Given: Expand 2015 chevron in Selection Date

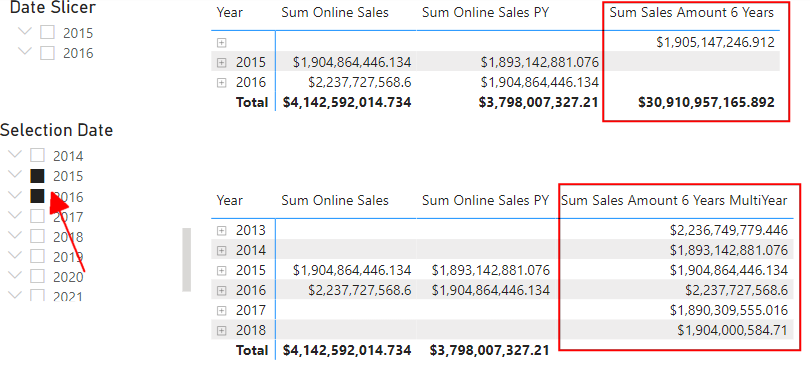Looking at the screenshot, I should click(15, 174).
